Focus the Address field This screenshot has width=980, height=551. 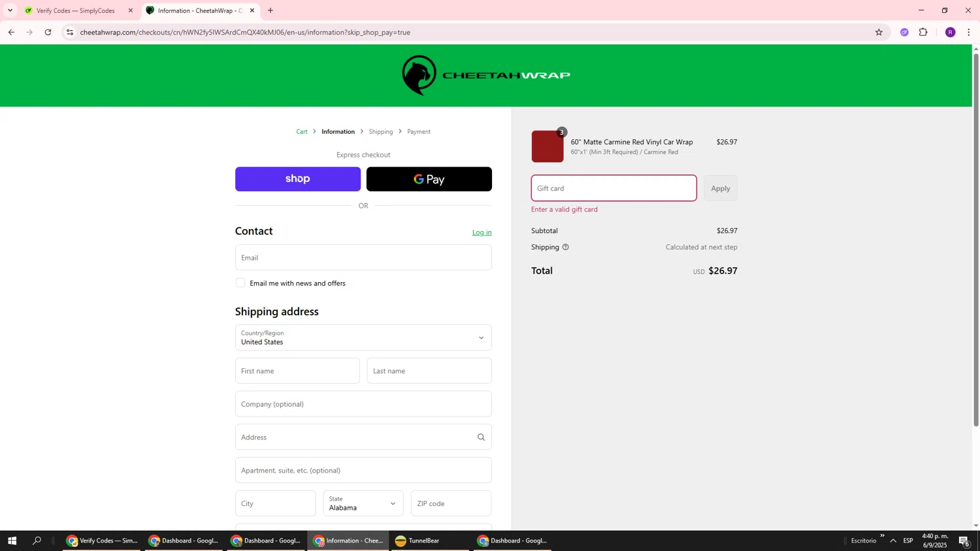[x=363, y=437]
